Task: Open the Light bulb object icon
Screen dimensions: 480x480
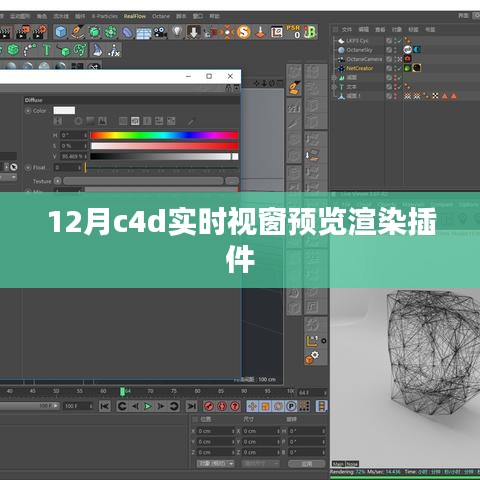Action: click(177, 32)
